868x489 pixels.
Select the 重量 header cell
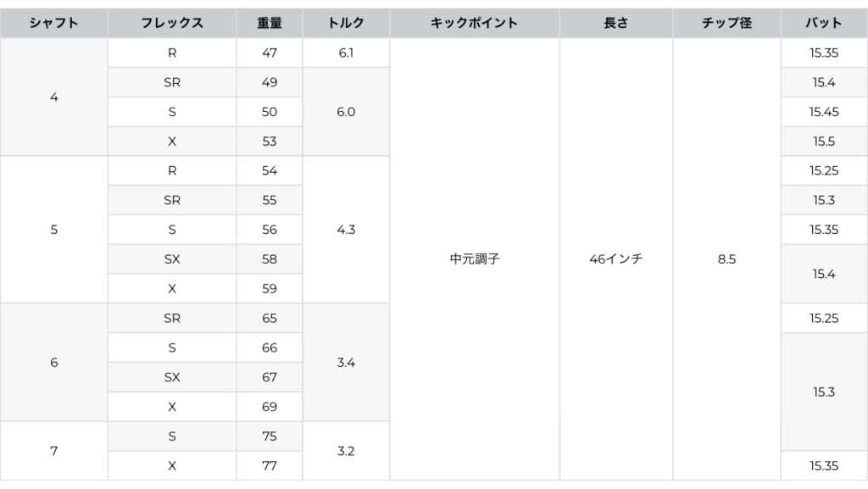(x=270, y=24)
